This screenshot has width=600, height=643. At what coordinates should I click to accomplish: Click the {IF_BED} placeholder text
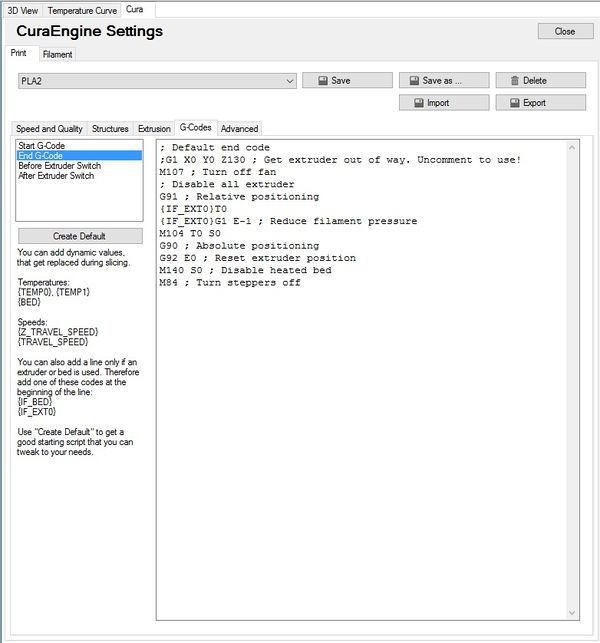coord(34,401)
